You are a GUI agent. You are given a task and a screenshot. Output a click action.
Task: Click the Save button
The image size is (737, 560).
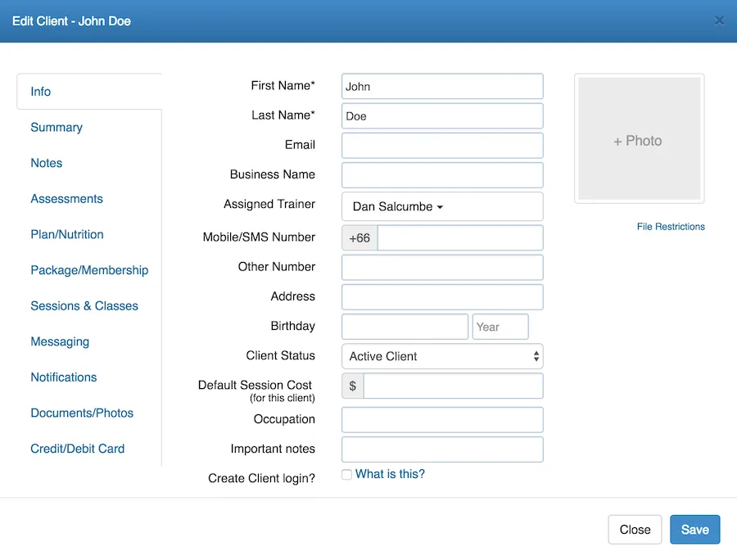pos(694,530)
